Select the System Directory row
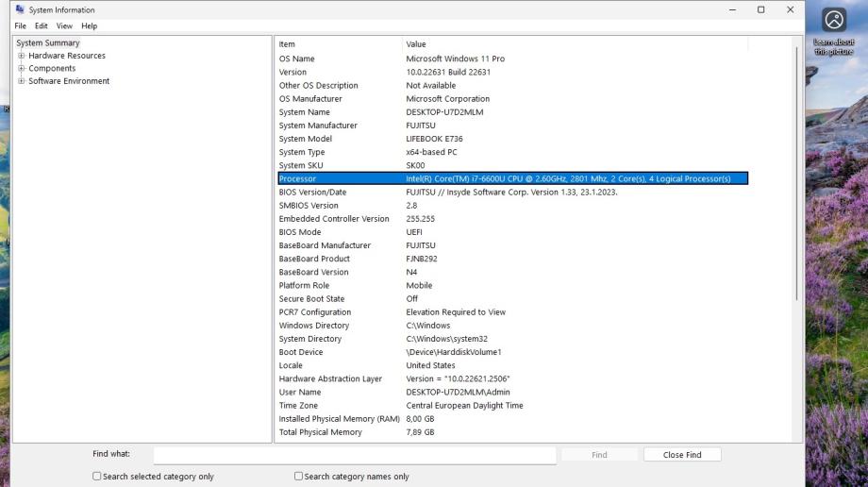The image size is (868, 487). 512,339
